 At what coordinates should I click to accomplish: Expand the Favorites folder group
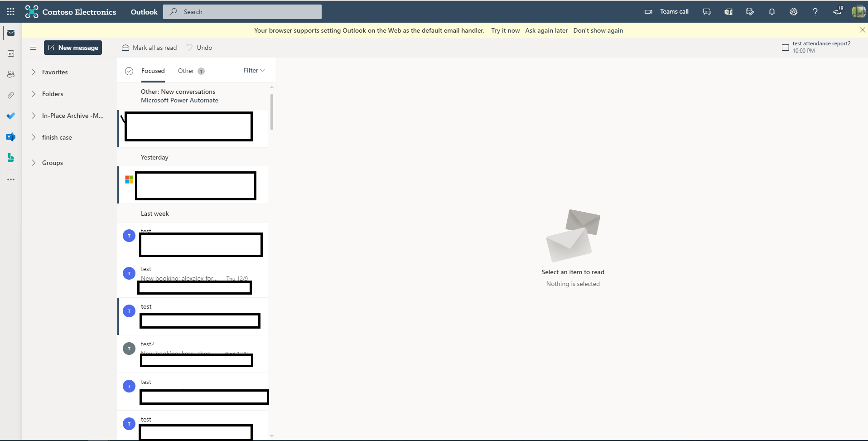[34, 72]
